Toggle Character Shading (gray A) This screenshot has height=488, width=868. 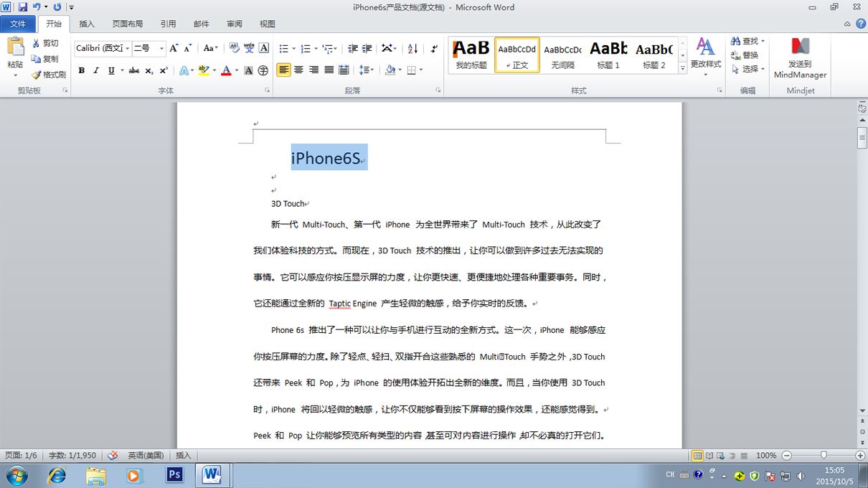248,70
